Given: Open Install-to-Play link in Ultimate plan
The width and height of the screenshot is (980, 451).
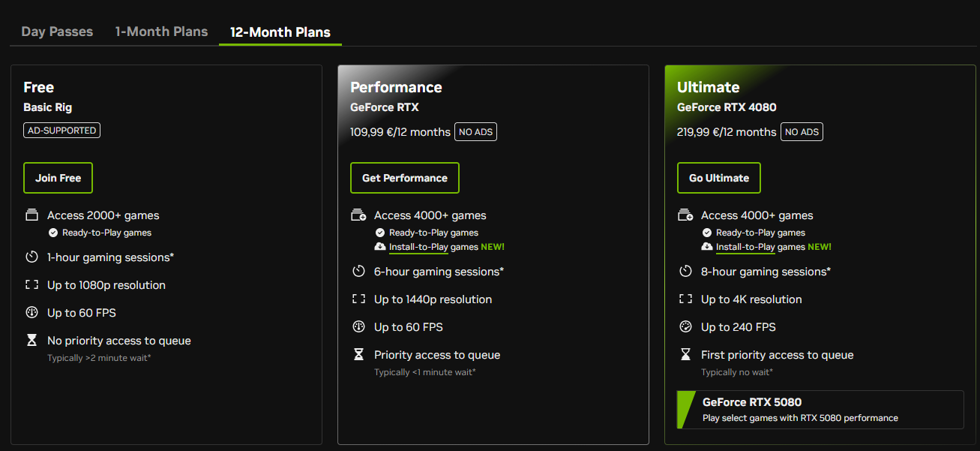Looking at the screenshot, I should (x=745, y=247).
